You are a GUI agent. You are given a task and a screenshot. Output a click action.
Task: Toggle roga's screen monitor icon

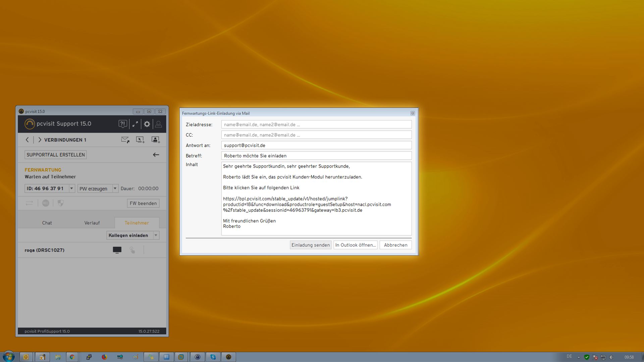[x=117, y=250]
